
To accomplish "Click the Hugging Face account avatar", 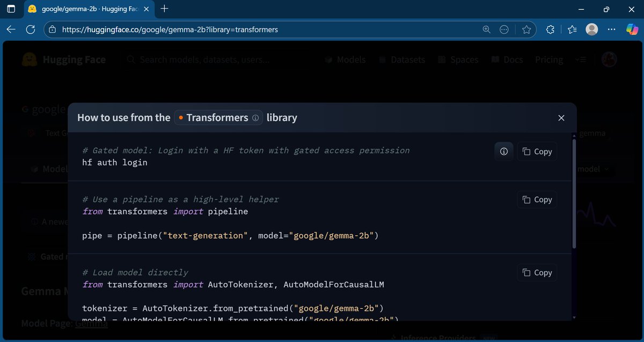I will [x=609, y=60].
